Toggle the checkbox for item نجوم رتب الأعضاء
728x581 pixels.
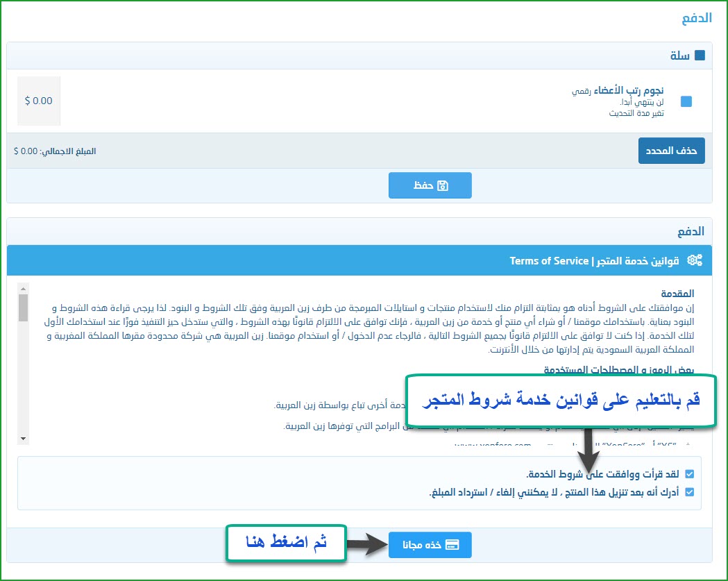(686, 101)
